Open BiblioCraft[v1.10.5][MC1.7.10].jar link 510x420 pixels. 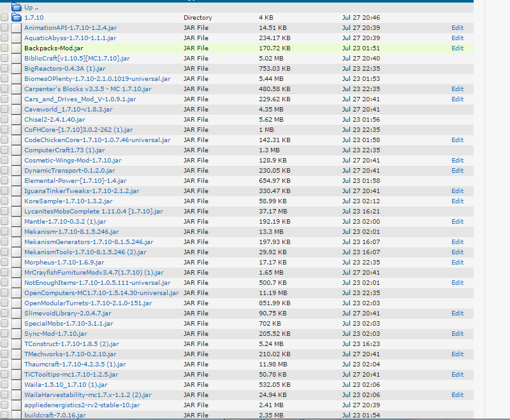point(77,59)
